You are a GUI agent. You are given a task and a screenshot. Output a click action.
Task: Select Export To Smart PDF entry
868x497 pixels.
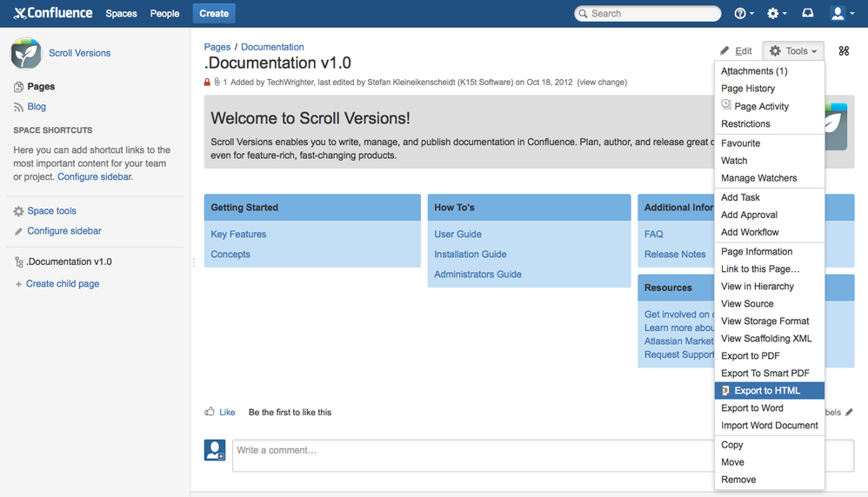770,374
